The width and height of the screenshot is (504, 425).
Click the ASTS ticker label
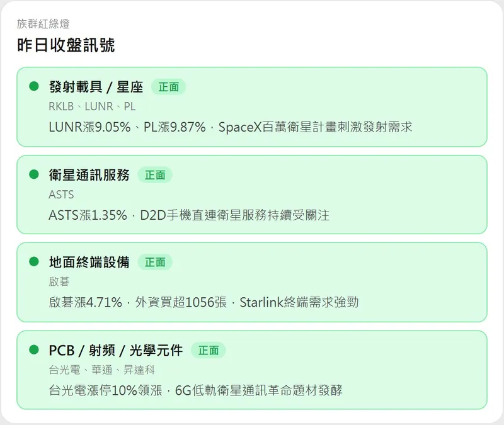[x=61, y=195]
